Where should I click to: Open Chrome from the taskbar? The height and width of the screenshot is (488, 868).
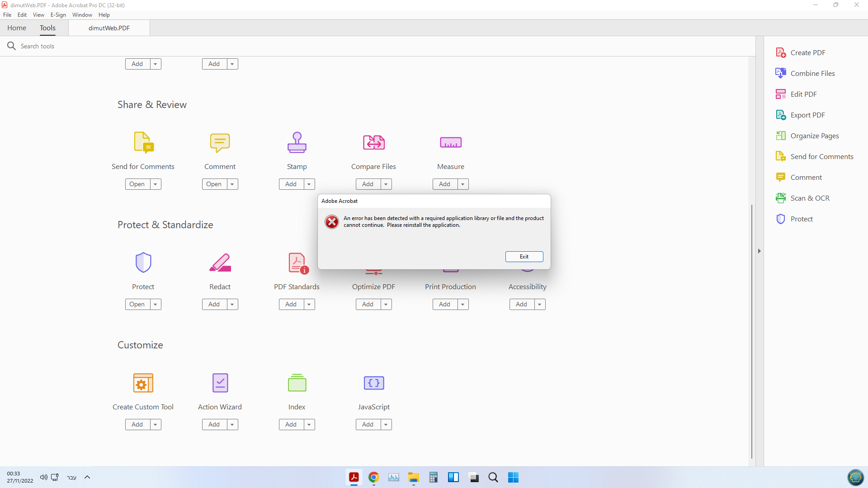click(373, 477)
